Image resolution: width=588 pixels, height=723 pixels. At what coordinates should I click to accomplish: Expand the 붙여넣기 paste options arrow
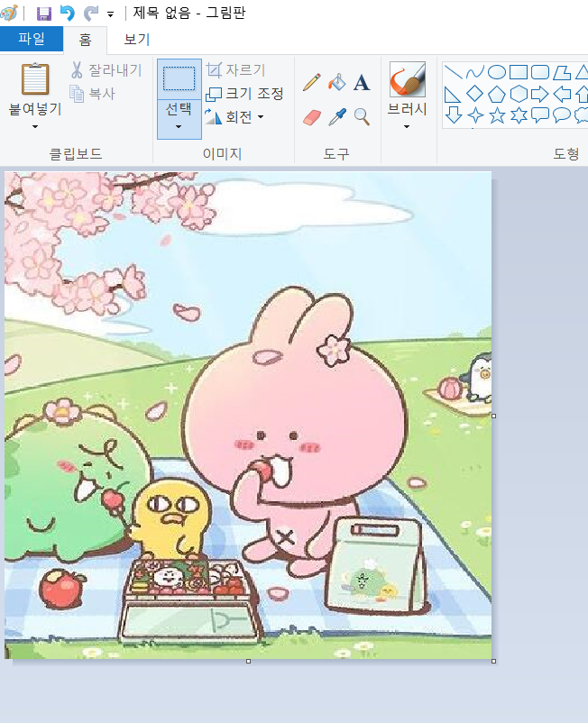point(35,127)
